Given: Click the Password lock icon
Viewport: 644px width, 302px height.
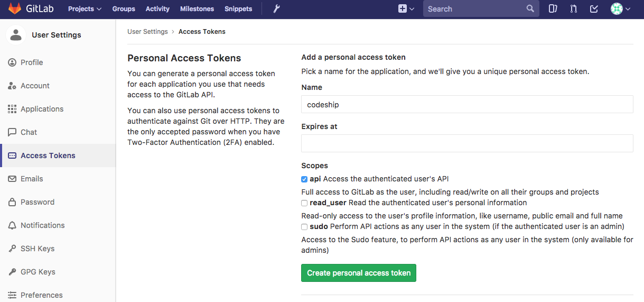Looking at the screenshot, I should (12, 202).
